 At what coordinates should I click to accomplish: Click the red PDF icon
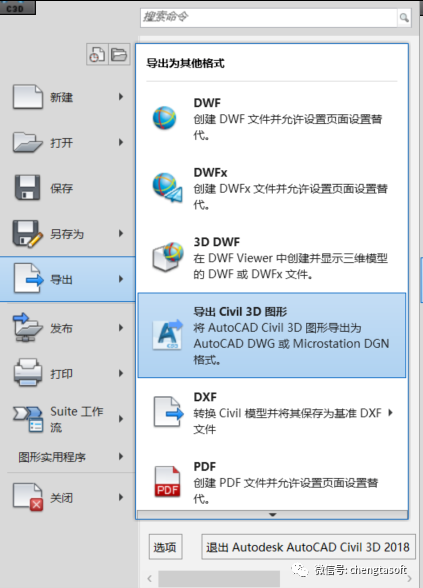(x=167, y=482)
